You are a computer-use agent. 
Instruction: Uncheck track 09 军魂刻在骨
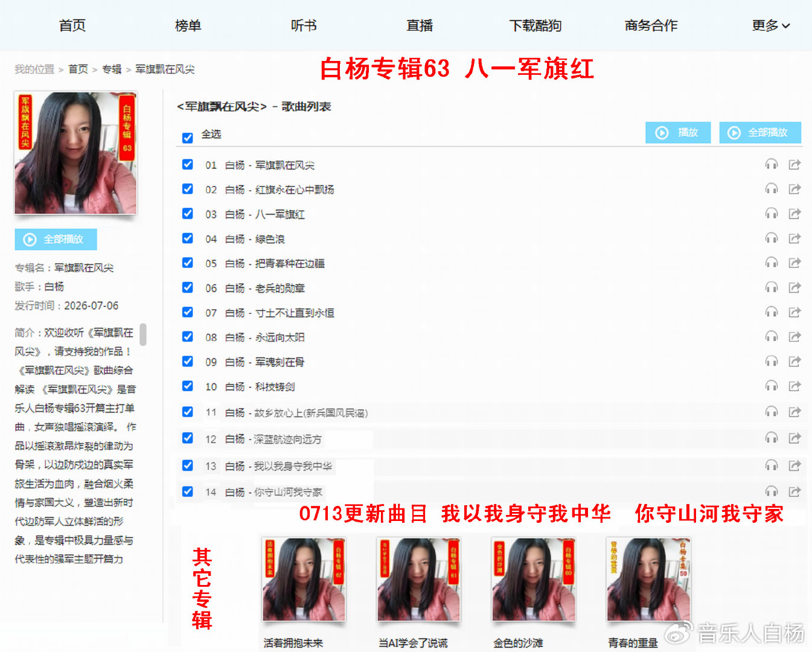pyautogui.click(x=188, y=361)
